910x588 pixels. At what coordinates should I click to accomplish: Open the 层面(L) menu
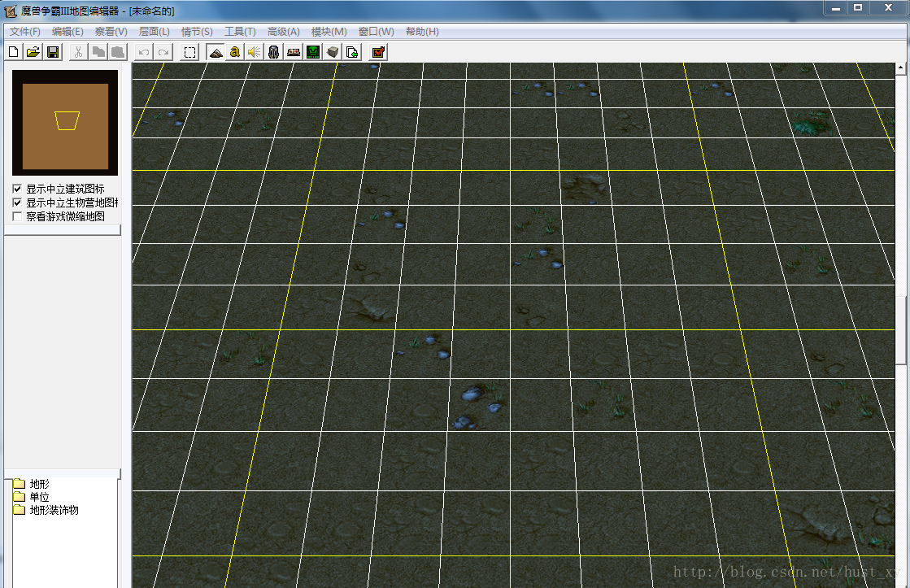click(x=154, y=32)
